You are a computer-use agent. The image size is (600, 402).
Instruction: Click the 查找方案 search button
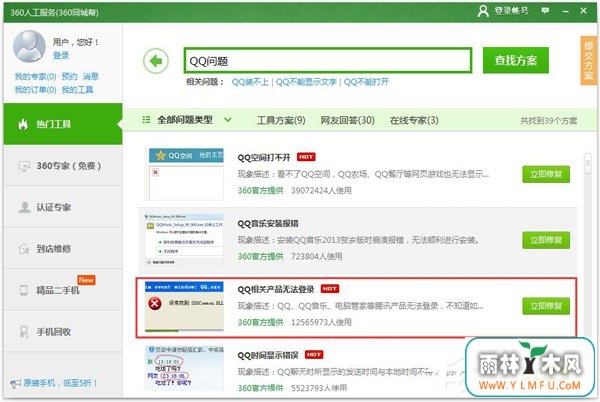pyautogui.click(x=515, y=60)
